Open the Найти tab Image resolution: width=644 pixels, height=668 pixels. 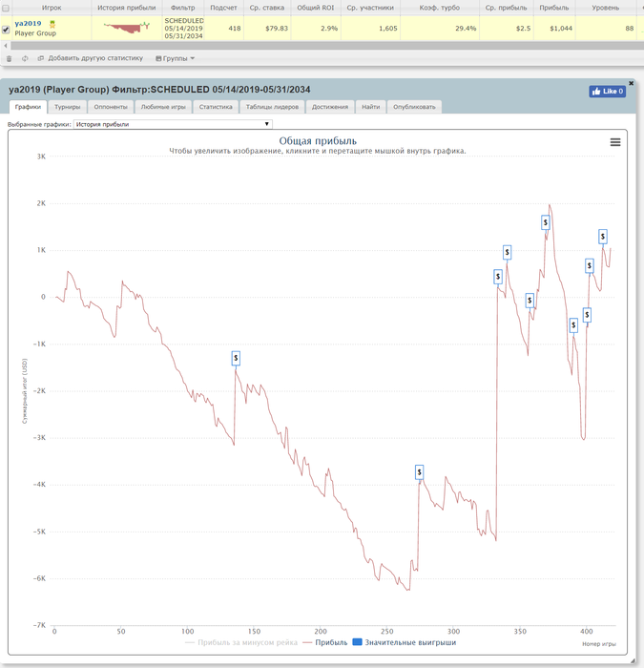(x=370, y=107)
